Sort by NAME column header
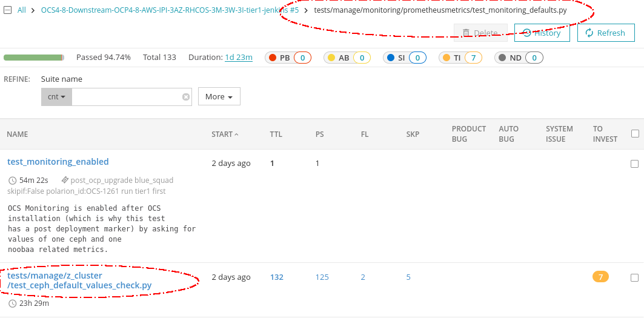Viewport: 644px width, 318px height. (17, 134)
